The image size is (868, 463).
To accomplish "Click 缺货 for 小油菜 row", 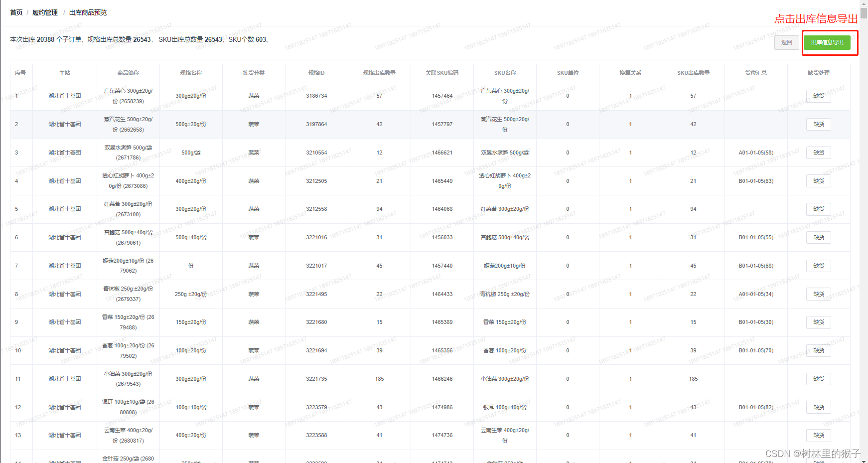I will tap(819, 379).
